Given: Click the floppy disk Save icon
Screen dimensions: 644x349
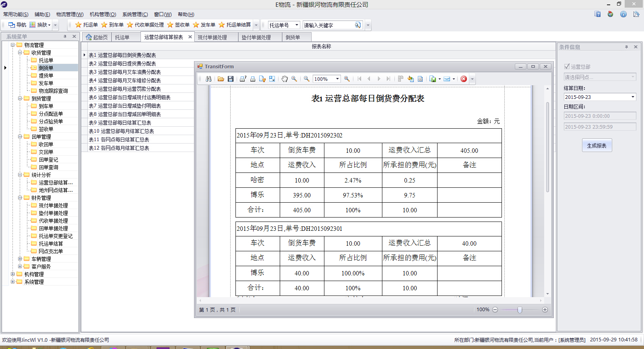Looking at the screenshot, I should [x=231, y=79].
